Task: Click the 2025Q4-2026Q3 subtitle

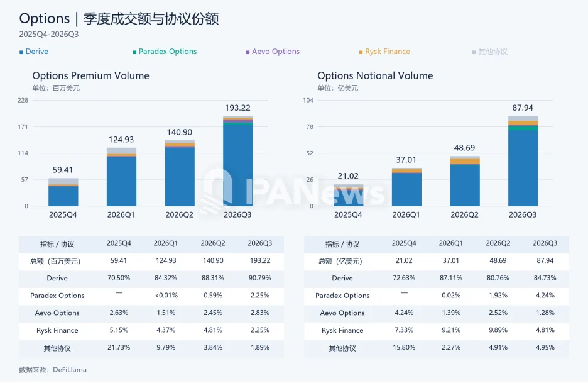Action: pyautogui.click(x=49, y=34)
